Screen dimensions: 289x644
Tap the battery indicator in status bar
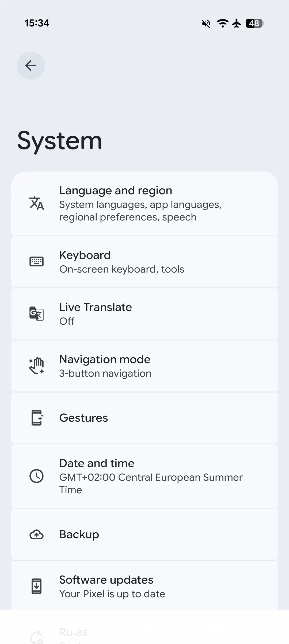(254, 23)
